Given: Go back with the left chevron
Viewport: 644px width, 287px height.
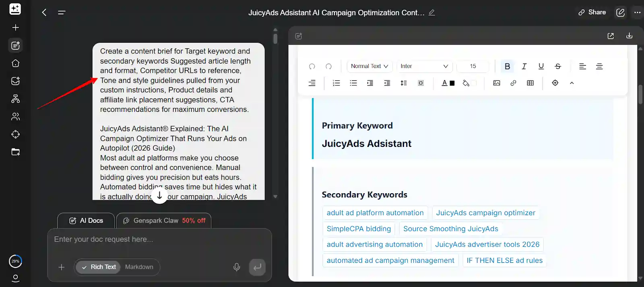Looking at the screenshot, I should tap(44, 12).
